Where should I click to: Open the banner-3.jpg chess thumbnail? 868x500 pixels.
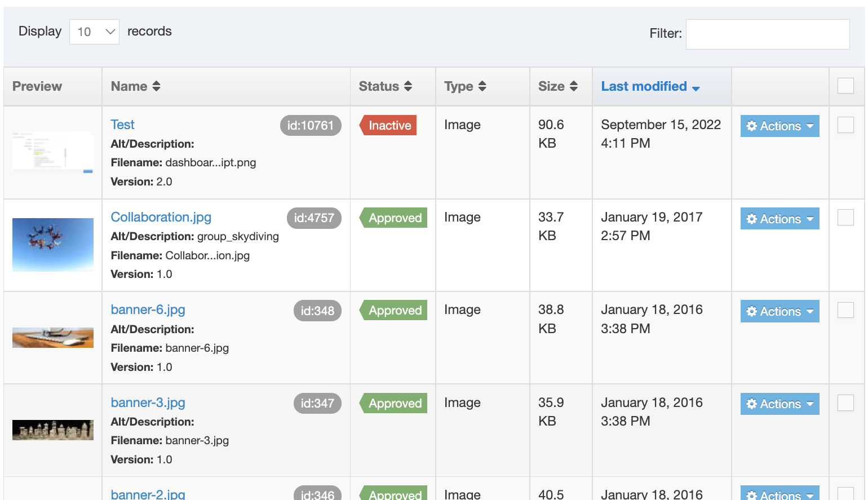click(x=53, y=430)
